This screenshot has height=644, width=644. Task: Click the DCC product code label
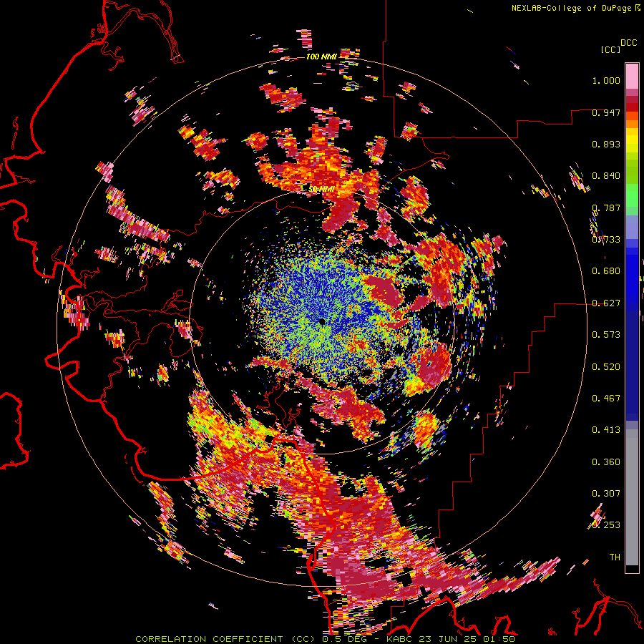tap(628, 43)
